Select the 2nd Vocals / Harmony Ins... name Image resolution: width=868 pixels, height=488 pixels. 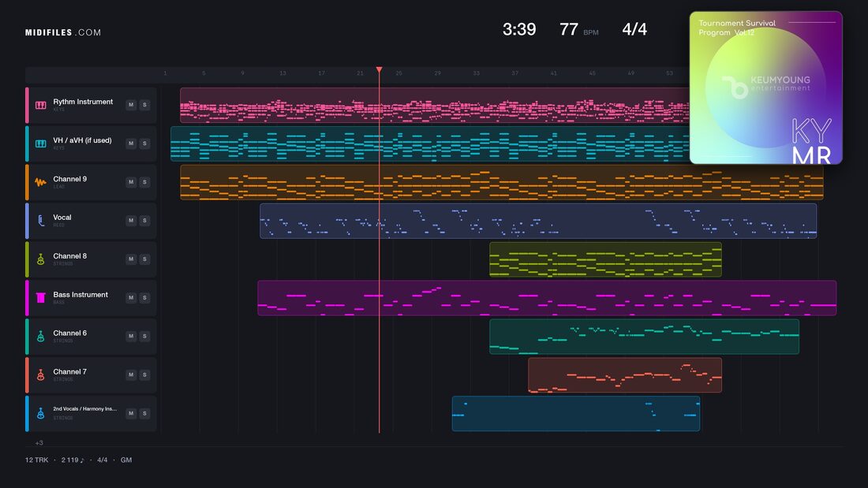84,409
